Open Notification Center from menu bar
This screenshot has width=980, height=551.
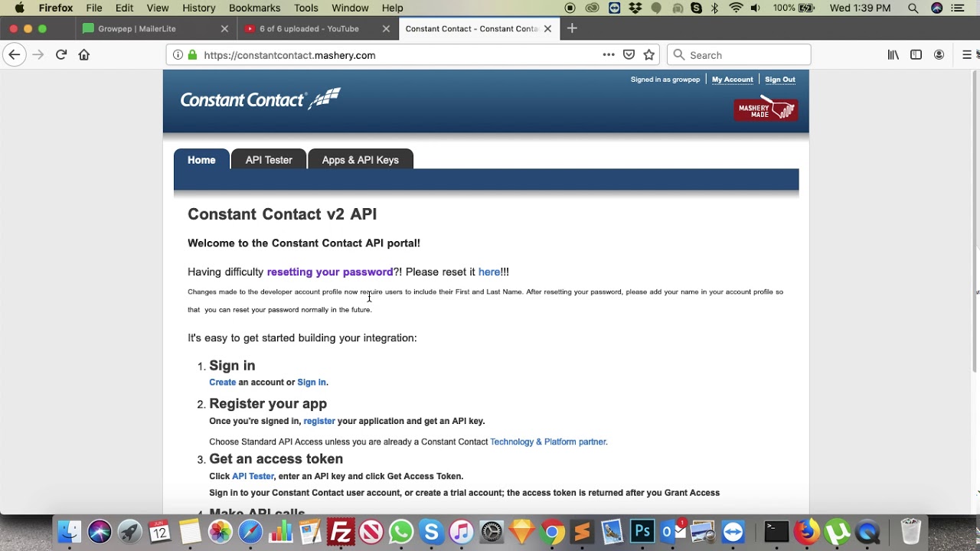[958, 8]
